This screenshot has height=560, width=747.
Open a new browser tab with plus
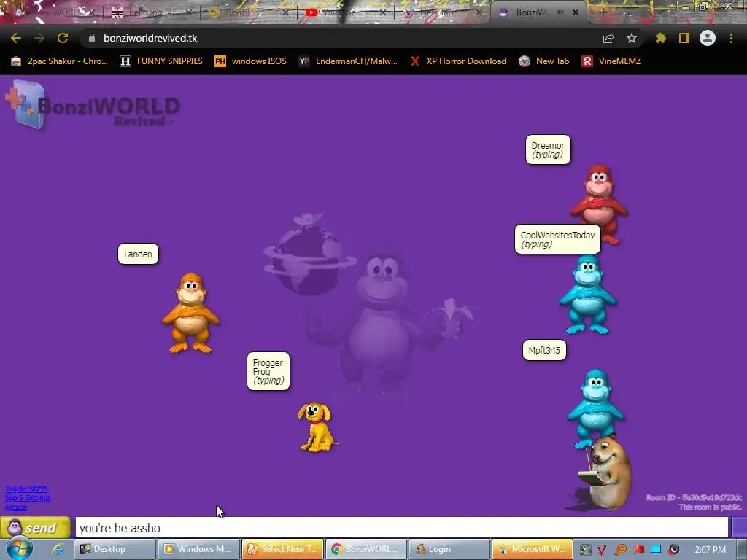click(x=602, y=12)
